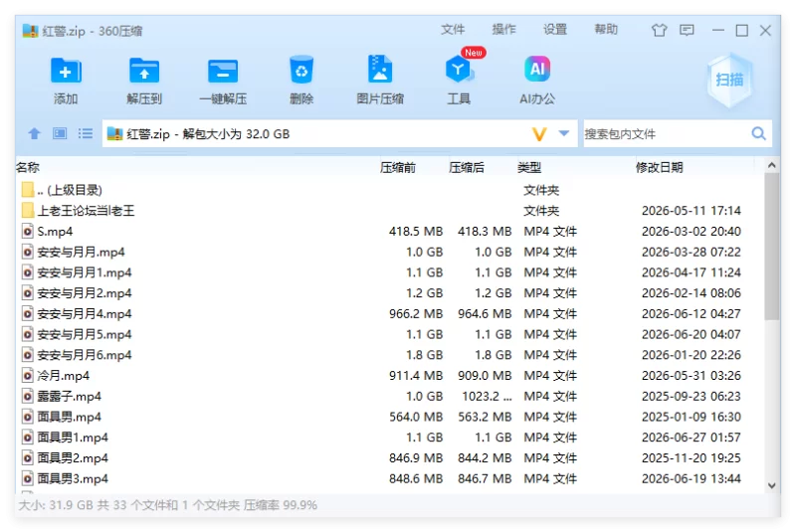This screenshot has width=796, height=532.
Task: Open the 图片压缩 image compression tool
Action: click(380, 69)
